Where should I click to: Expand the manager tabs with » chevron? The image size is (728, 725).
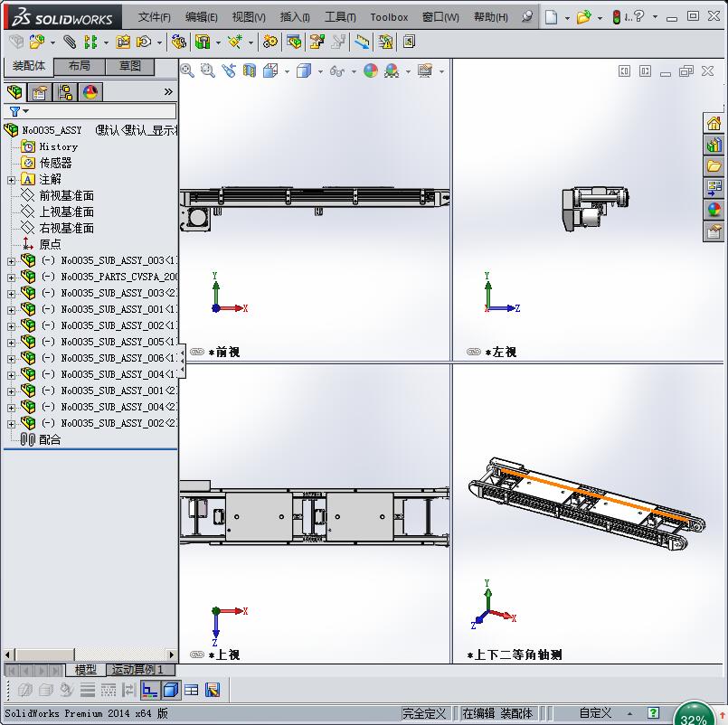[x=168, y=92]
